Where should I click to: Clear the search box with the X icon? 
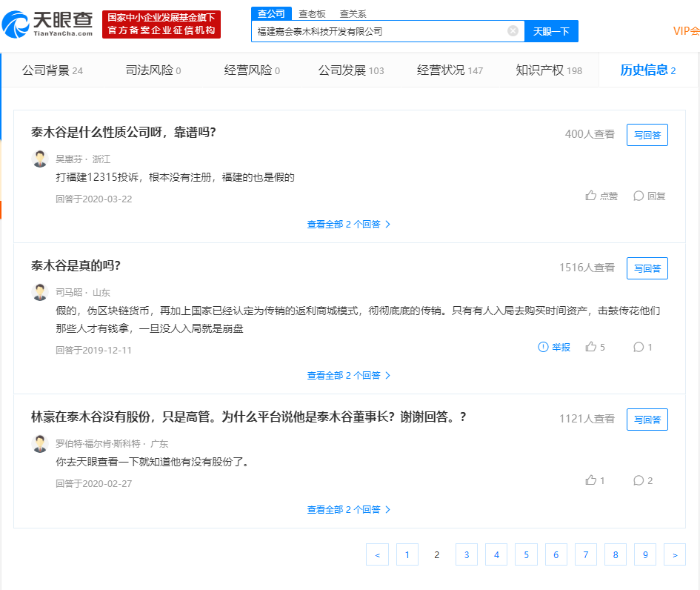pyautogui.click(x=513, y=31)
